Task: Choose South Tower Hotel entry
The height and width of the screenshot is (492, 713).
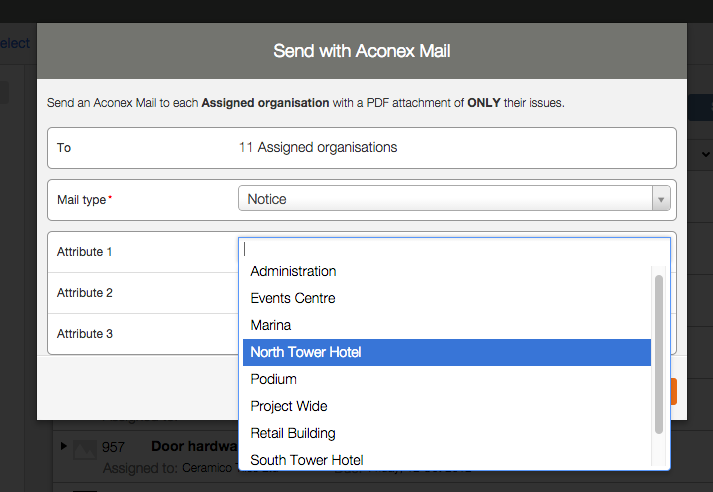Action: click(447, 460)
